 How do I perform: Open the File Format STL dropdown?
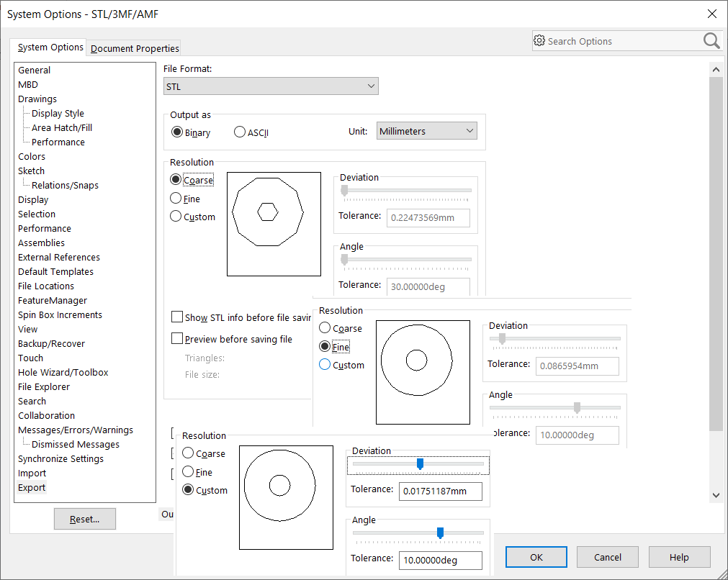pos(271,86)
